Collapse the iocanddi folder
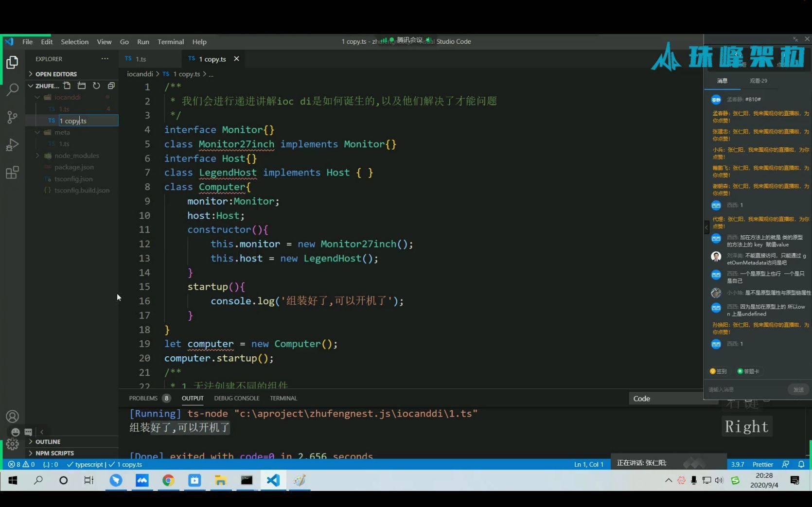 tap(72, 97)
